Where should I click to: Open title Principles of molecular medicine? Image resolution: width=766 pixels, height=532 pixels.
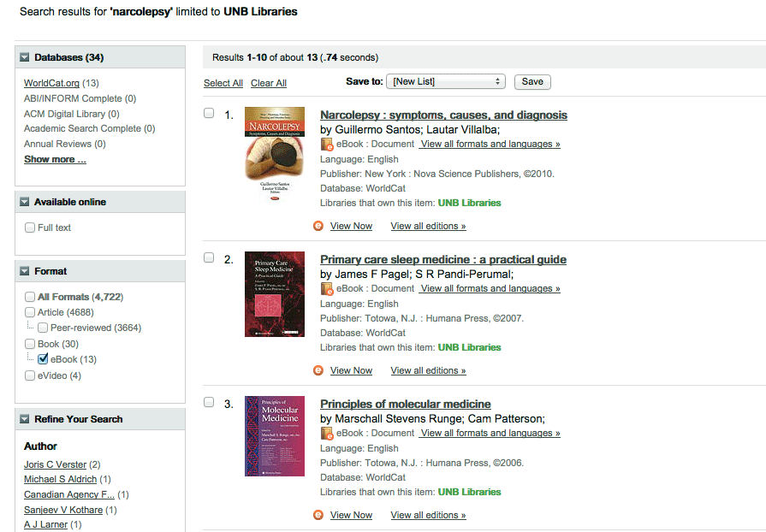(x=406, y=404)
